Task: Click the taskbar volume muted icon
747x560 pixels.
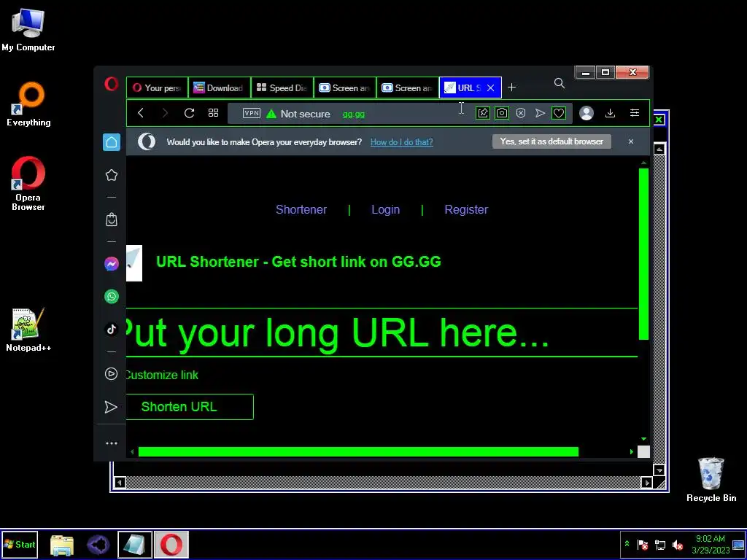Action: point(677,544)
